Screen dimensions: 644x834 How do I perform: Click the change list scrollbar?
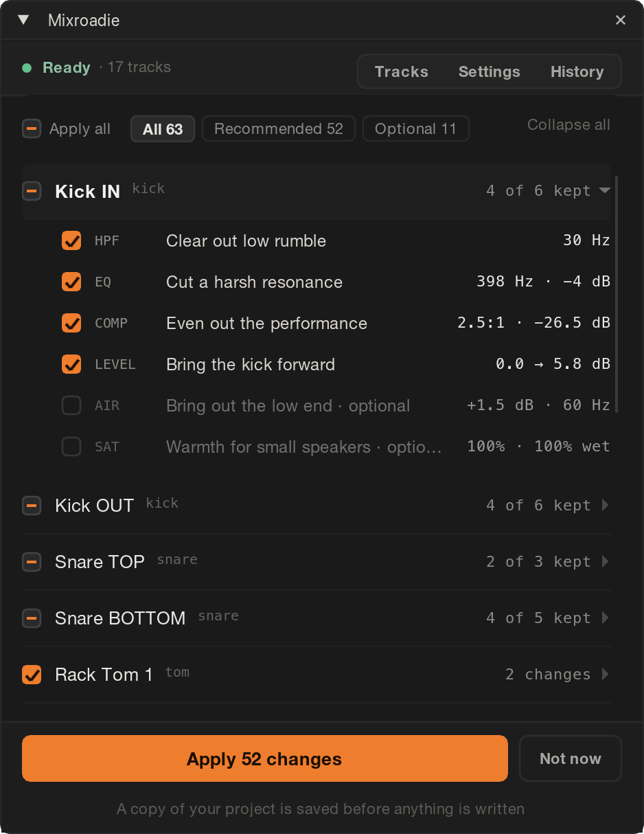tap(617, 294)
